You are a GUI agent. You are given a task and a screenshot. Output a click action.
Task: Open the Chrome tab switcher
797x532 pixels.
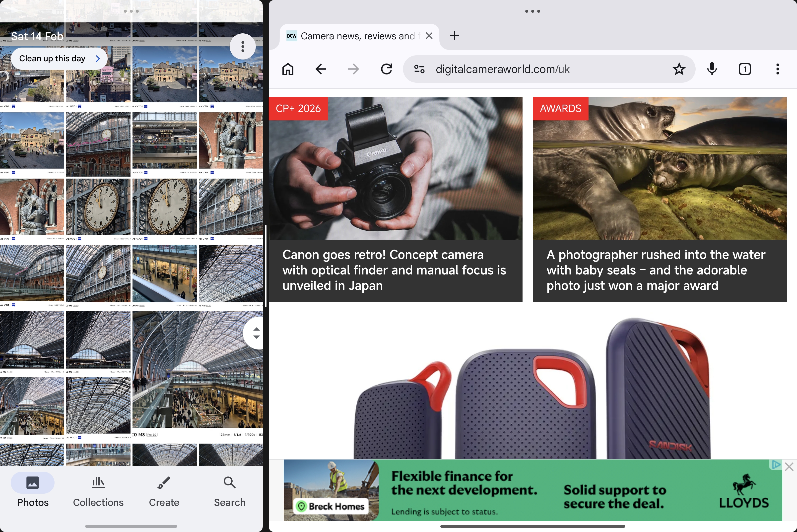(x=744, y=69)
